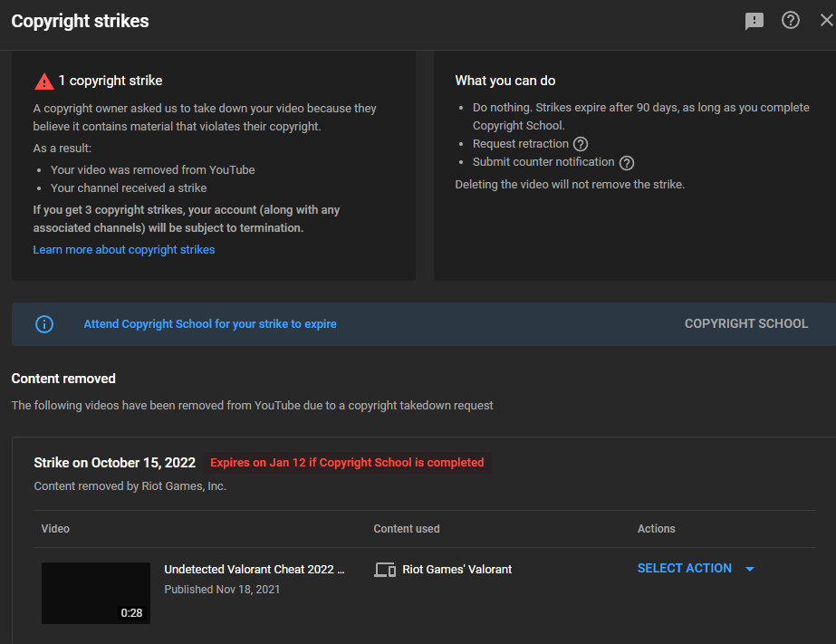836x644 pixels.
Task: Click the blue info icon in Copyright School banner
Action: [44, 323]
